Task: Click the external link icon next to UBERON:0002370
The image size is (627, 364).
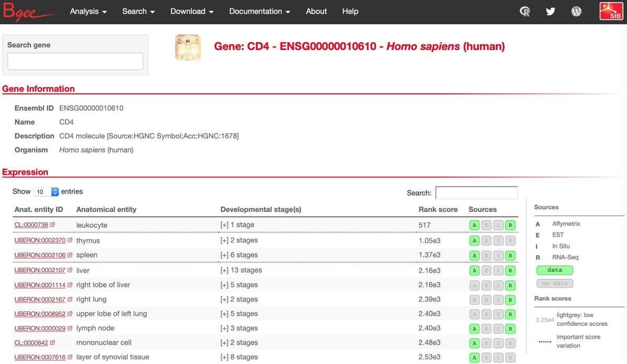Action: tap(70, 240)
